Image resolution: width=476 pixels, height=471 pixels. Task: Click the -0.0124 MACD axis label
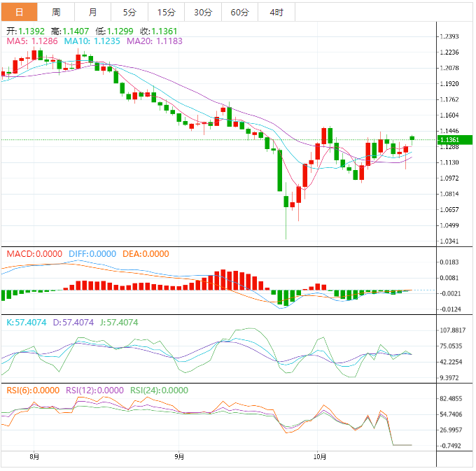450,309
